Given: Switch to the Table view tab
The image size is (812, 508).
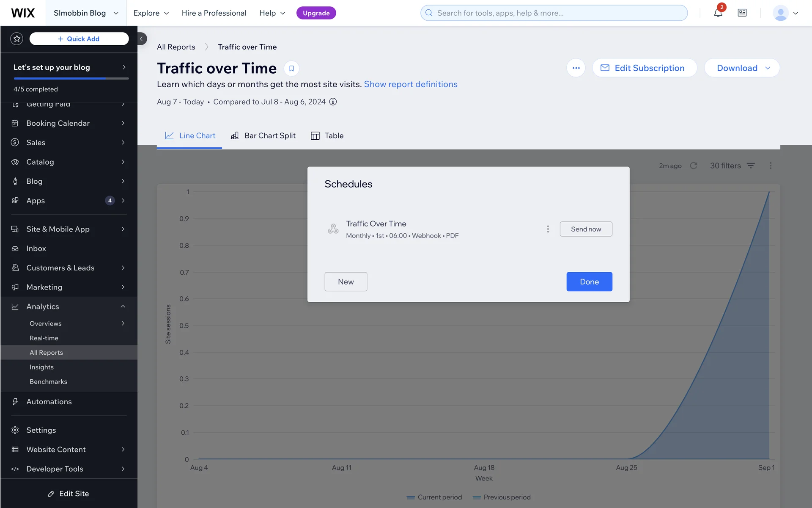Looking at the screenshot, I should (327, 136).
